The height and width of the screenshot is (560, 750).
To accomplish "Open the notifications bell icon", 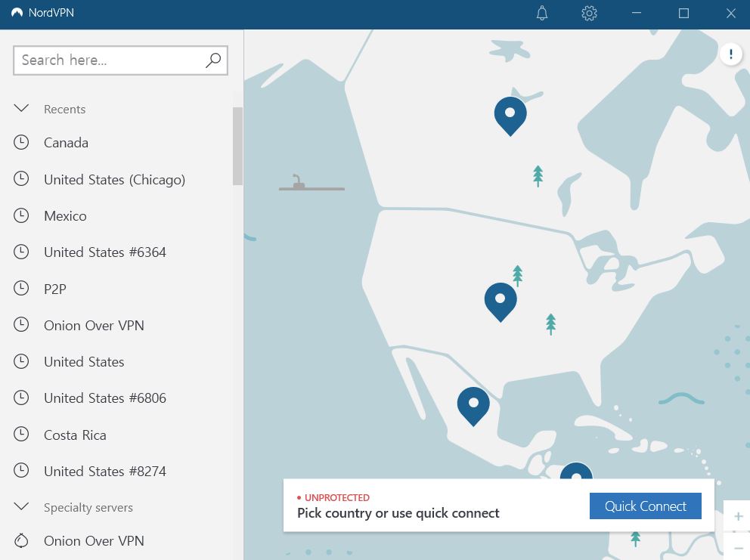I will point(542,13).
